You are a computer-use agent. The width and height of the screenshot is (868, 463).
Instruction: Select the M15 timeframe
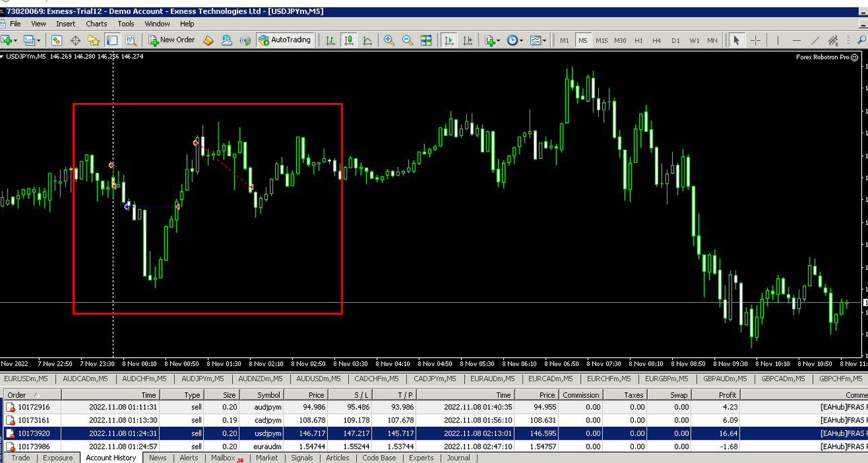[602, 40]
